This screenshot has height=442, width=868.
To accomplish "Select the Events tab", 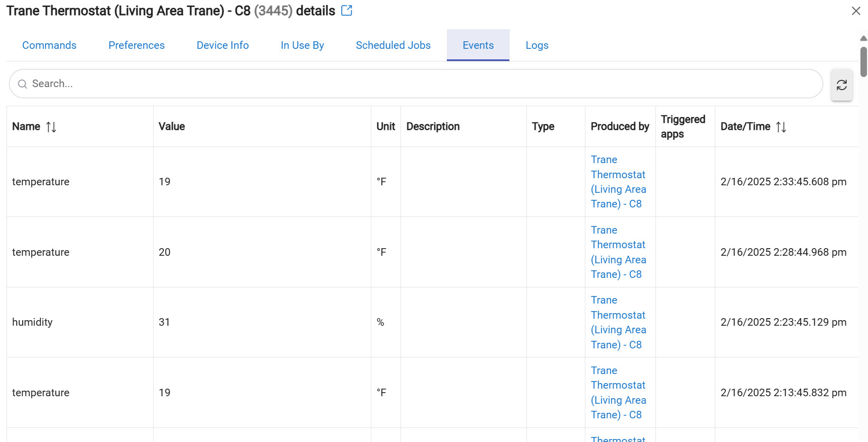I will point(478,45).
